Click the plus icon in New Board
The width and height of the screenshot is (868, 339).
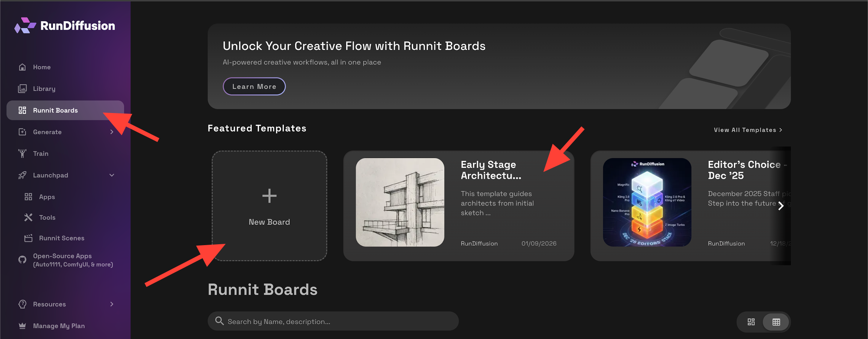click(x=270, y=196)
